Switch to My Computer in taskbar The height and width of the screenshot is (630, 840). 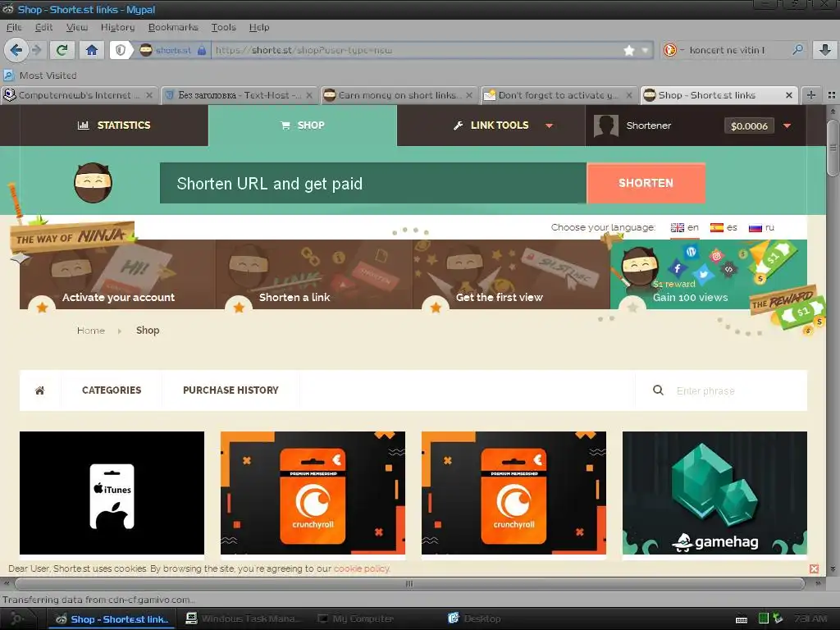356,619
